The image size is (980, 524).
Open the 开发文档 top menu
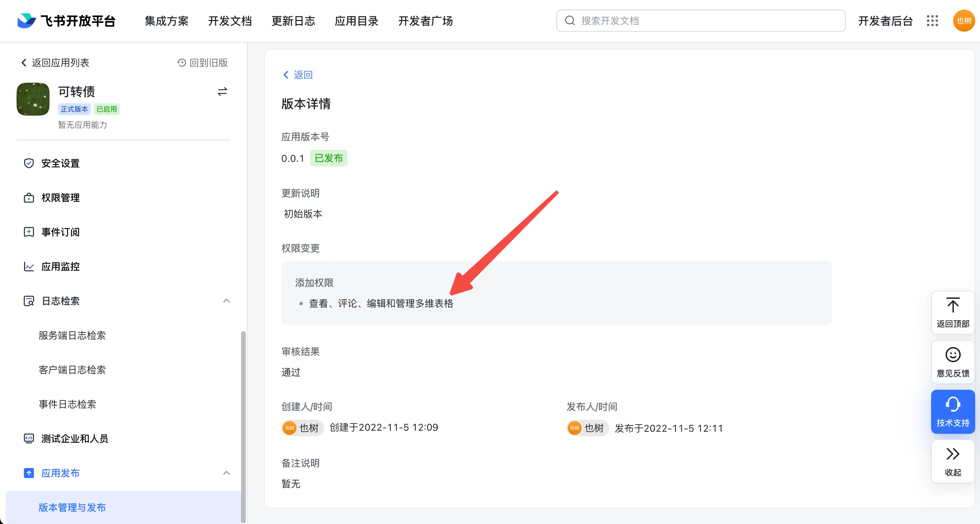(x=230, y=21)
